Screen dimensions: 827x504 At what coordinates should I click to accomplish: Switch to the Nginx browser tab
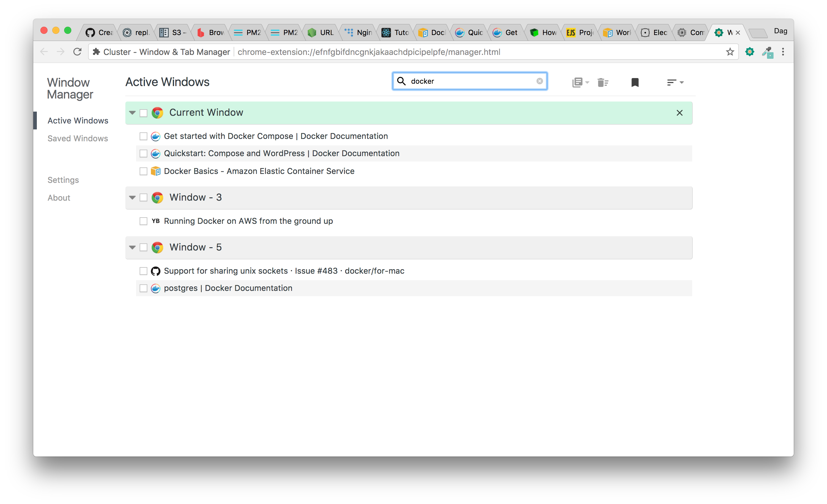tap(359, 33)
